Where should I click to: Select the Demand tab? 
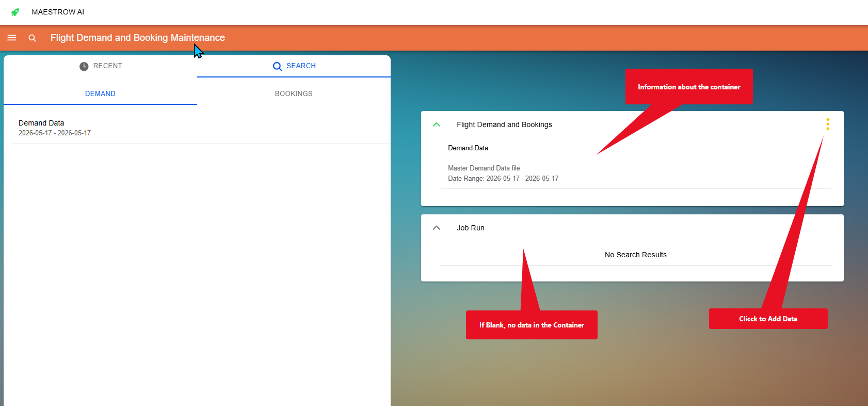(x=101, y=93)
